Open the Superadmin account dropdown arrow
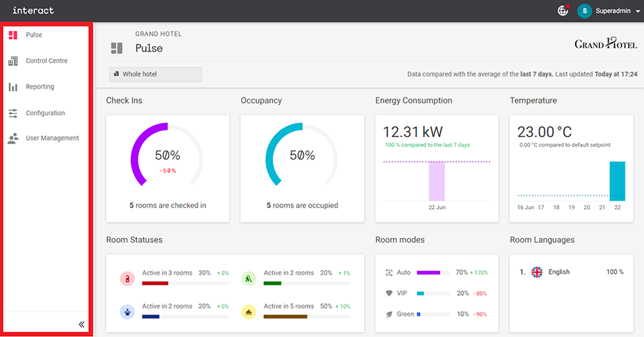644x337 pixels. (637, 11)
